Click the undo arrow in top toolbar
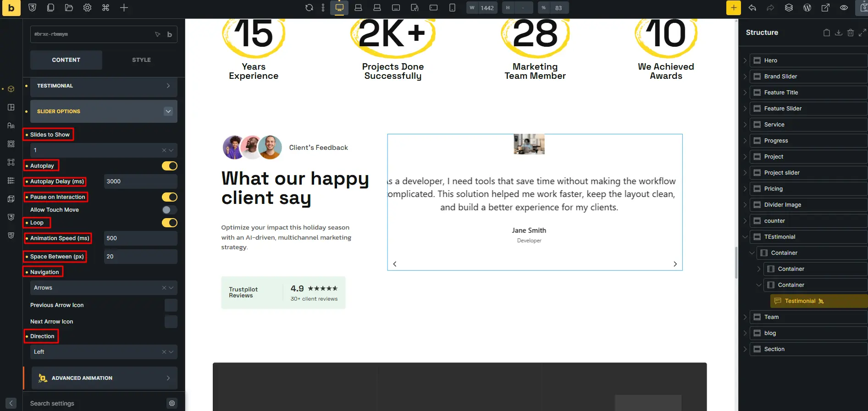 point(752,8)
